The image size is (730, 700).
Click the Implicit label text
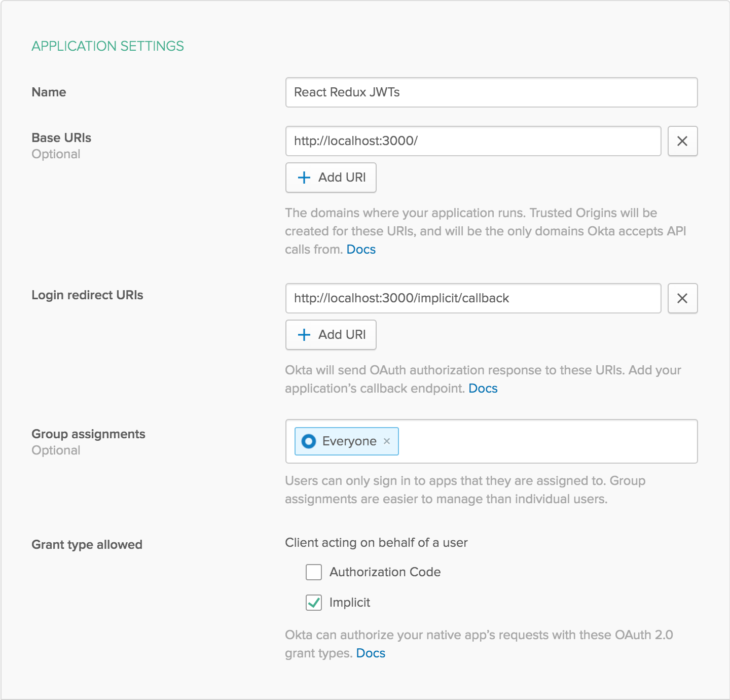(x=350, y=603)
